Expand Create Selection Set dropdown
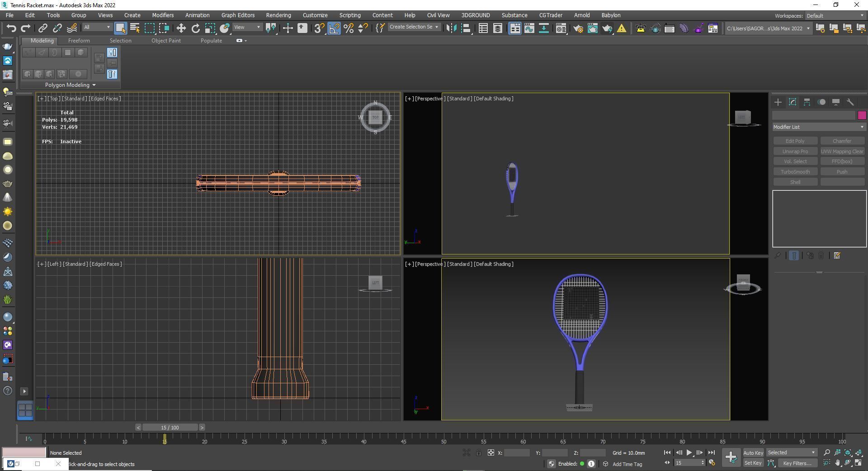Screen dimensions: 868x471 point(414,27)
